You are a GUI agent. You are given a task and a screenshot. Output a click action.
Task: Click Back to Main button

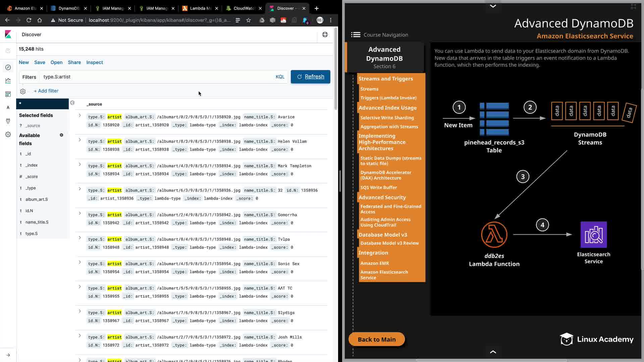coord(377,339)
